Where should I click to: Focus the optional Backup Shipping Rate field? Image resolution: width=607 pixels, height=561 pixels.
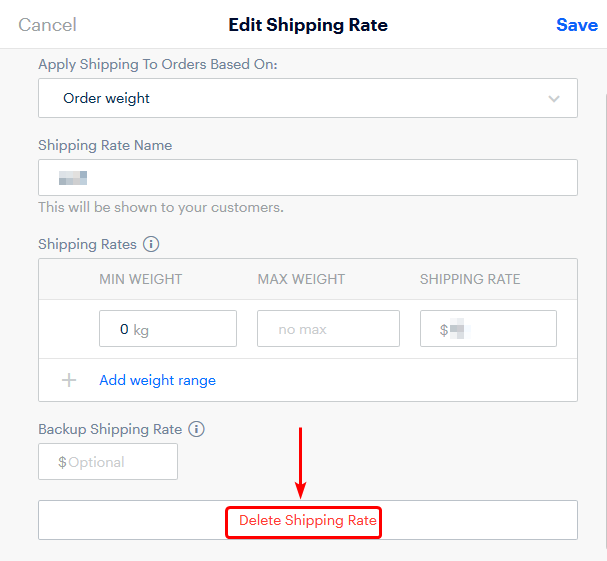[x=108, y=461]
